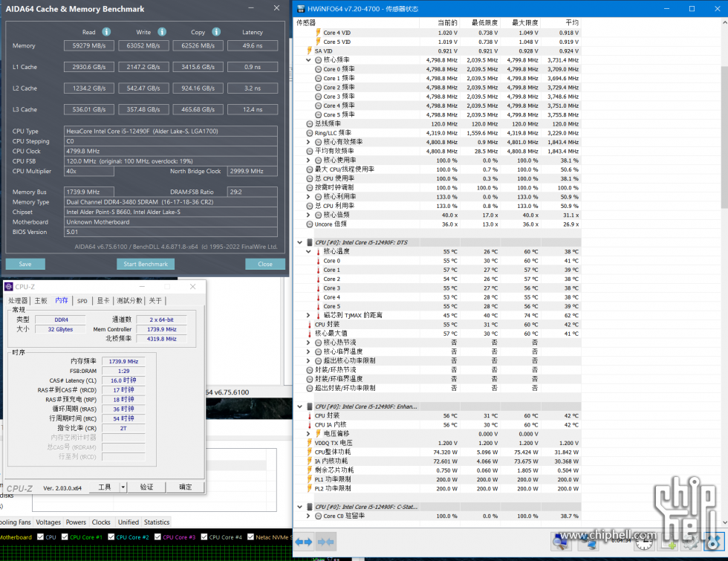Screen dimensions: 728x561
Task: Switch to the CPU-Z 显卡 tab
Action: tap(103, 300)
